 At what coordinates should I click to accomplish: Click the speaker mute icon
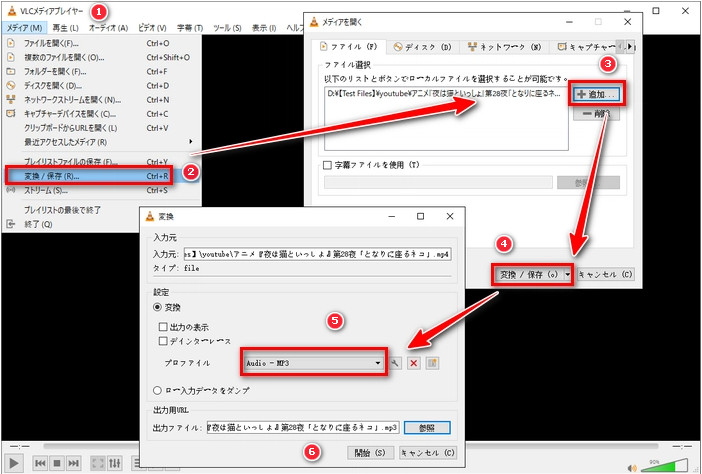pyautogui.click(x=632, y=468)
